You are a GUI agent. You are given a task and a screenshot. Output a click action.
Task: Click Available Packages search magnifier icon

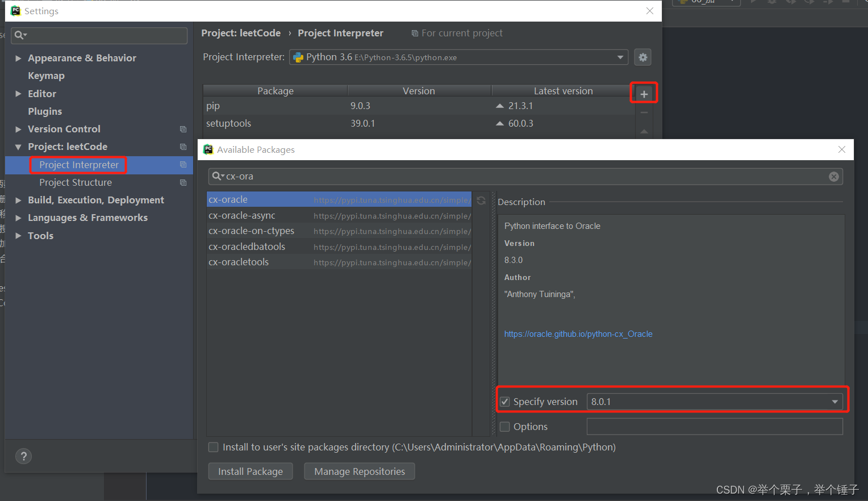tap(218, 176)
